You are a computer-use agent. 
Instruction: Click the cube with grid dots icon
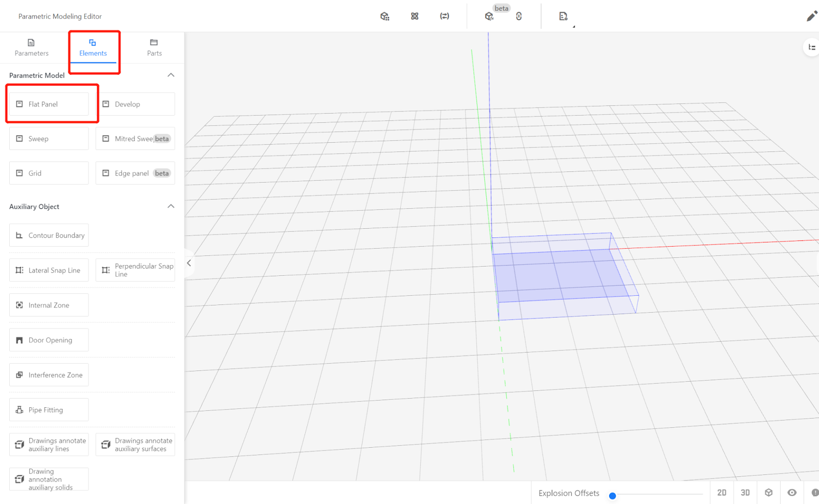(x=385, y=16)
